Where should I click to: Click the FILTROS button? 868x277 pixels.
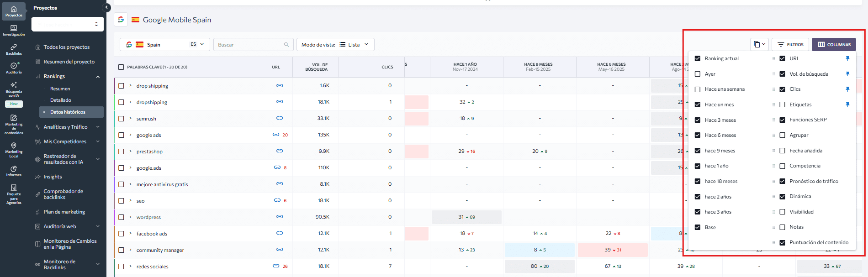tap(790, 44)
